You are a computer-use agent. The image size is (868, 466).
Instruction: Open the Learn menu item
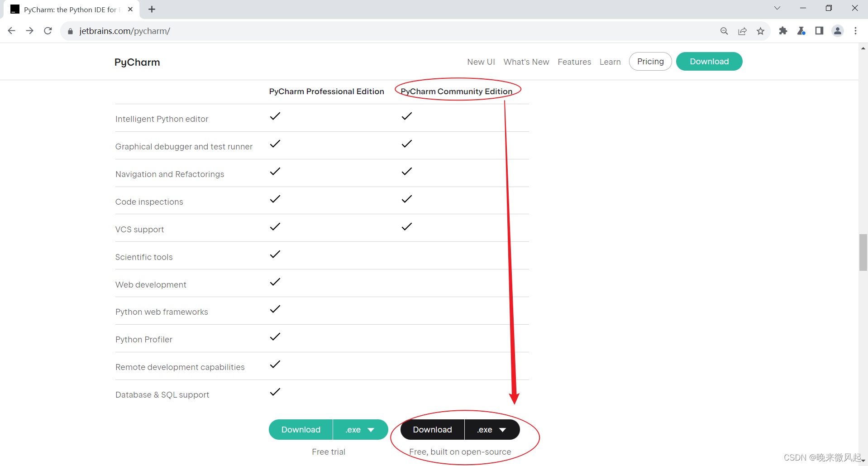click(610, 62)
